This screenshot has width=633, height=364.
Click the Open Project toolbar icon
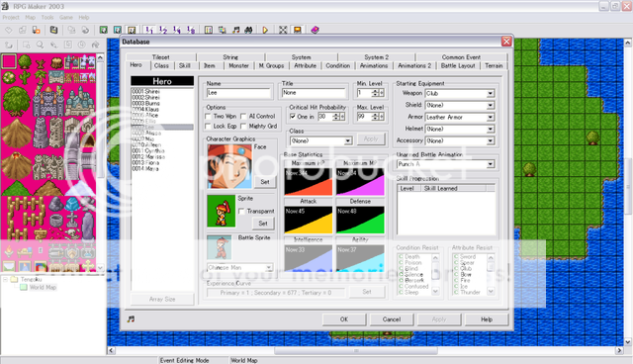coord(23,30)
